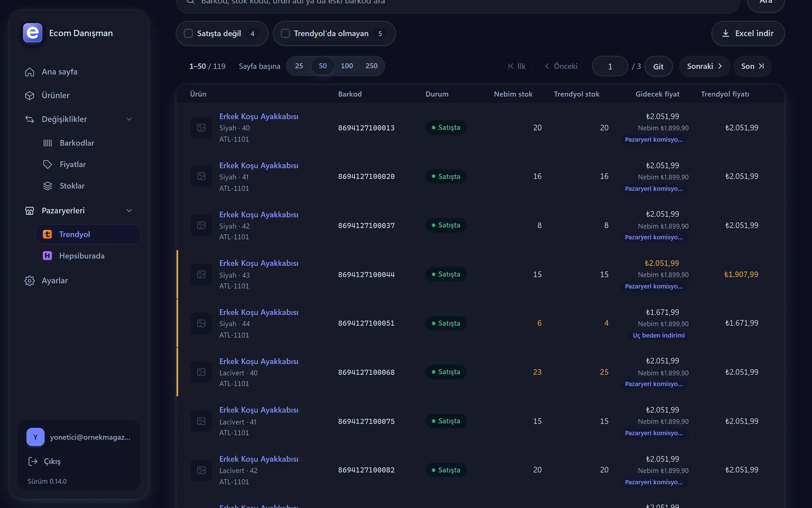The height and width of the screenshot is (508, 812).
Task: Click the user avatar Y icon
Action: click(x=36, y=437)
